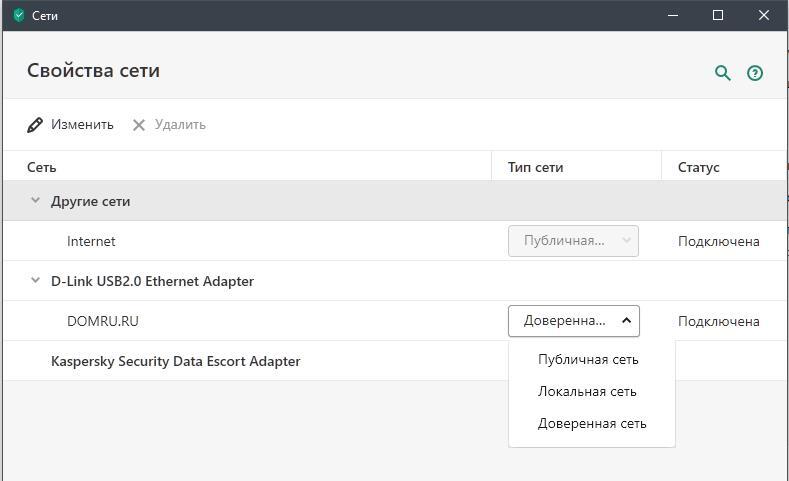This screenshot has width=789, height=481.
Task: Click the Тип сети column header
Action: coord(535,167)
